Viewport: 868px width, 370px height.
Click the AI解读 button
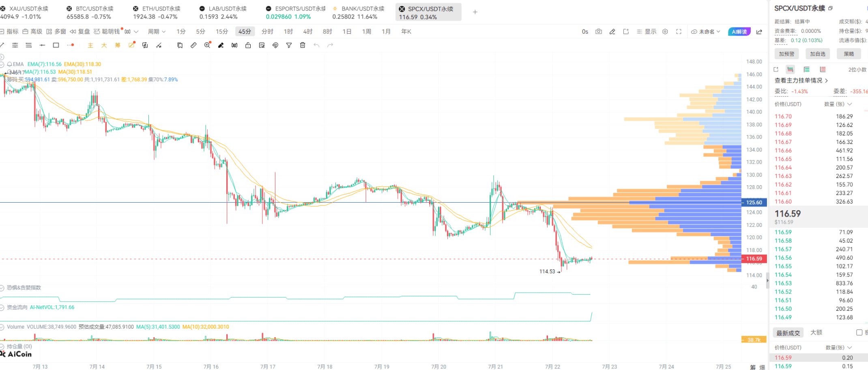coord(739,32)
